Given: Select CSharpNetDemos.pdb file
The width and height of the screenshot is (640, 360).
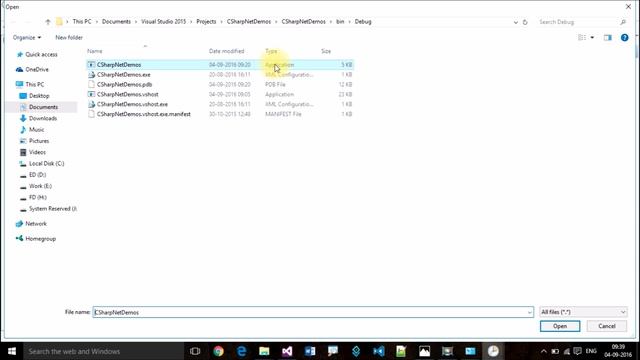Looking at the screenshot, I should point(220,84).
